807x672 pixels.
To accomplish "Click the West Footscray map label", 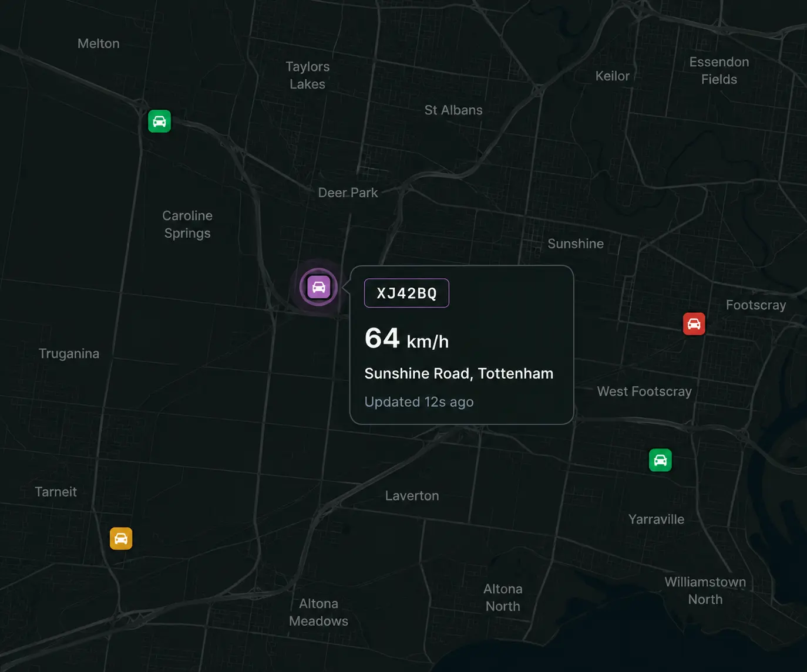I will 644,391.
